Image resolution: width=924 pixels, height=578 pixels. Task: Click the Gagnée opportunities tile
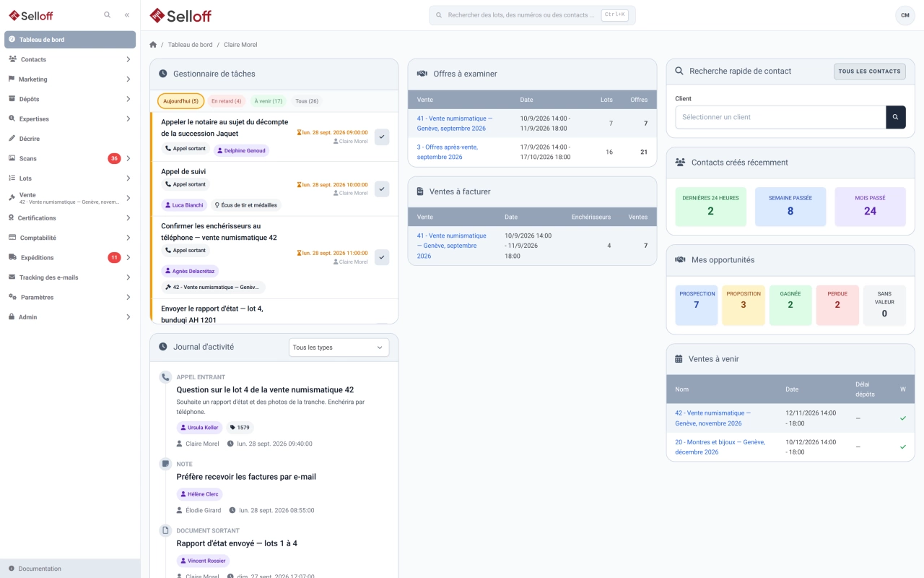point(790,305)
